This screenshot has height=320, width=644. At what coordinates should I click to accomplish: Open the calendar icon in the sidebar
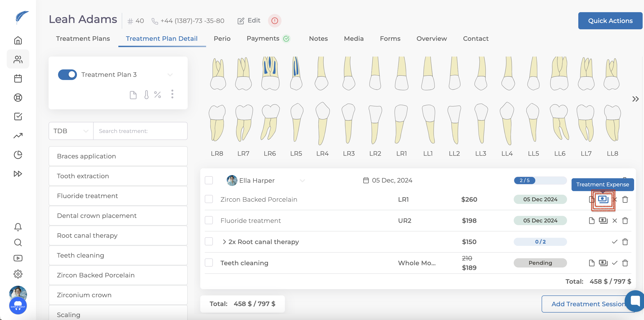(18, 78)
